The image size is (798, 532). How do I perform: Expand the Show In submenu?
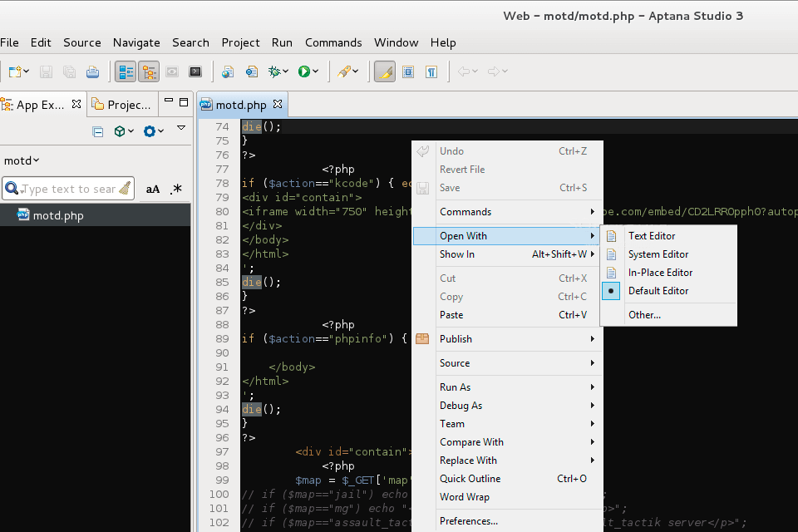point(508,254)
